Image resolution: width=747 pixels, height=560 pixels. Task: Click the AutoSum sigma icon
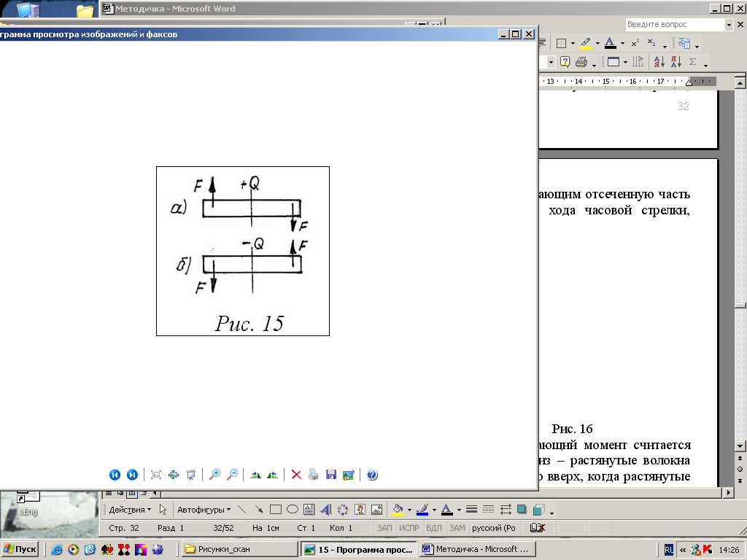click(x=693, y=62)
